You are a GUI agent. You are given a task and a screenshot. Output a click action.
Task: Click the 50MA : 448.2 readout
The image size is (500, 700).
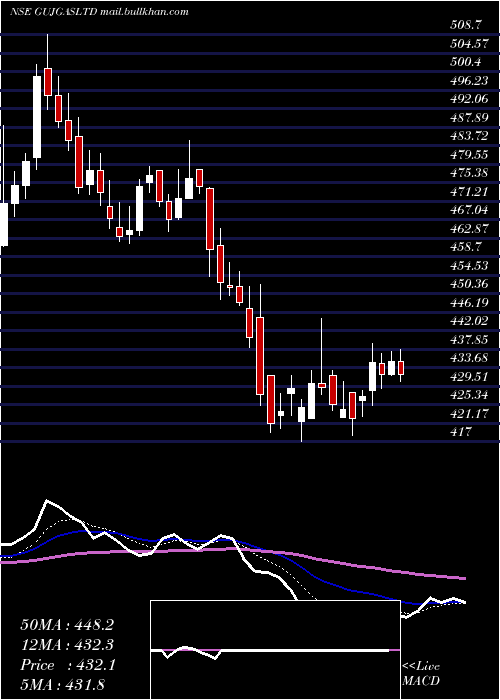tap(67, 625)
